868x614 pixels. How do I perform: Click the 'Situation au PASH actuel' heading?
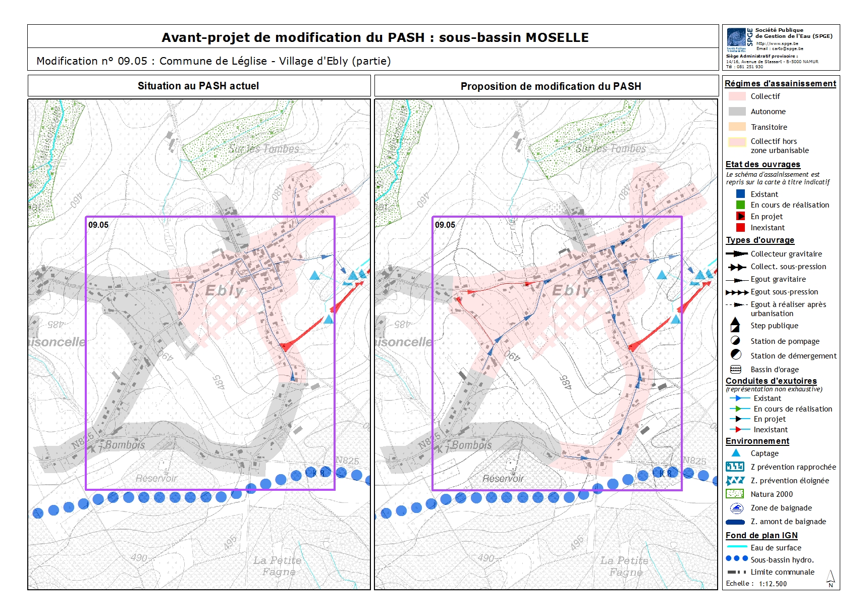tap(198, 86)
